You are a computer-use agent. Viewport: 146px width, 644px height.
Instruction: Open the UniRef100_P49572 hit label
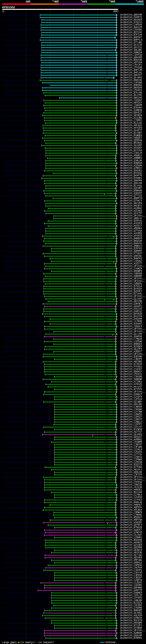pyautogui.click(x=131, y=17)
